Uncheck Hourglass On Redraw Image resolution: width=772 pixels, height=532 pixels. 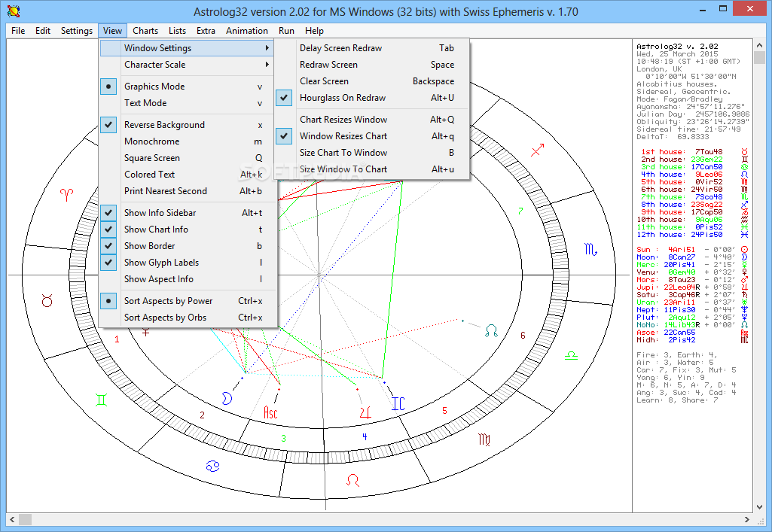[x=372, y=98]
